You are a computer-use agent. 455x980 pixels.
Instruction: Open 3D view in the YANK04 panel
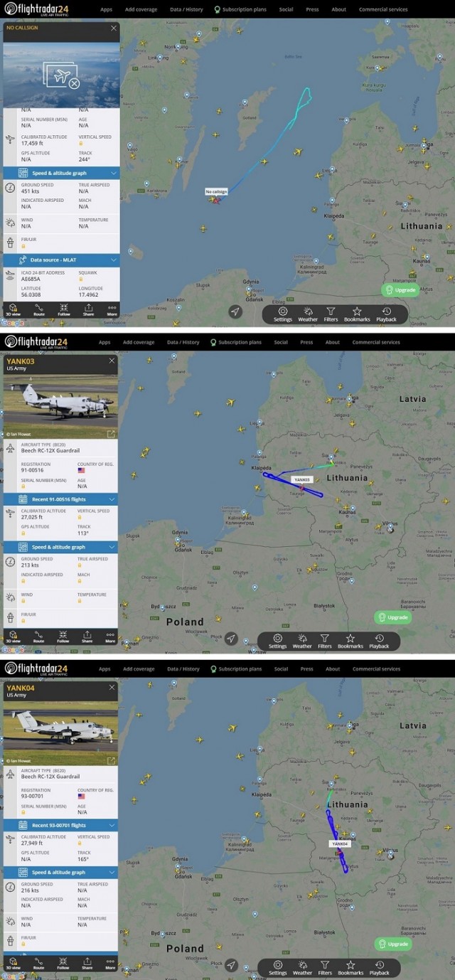coord(13,964)
